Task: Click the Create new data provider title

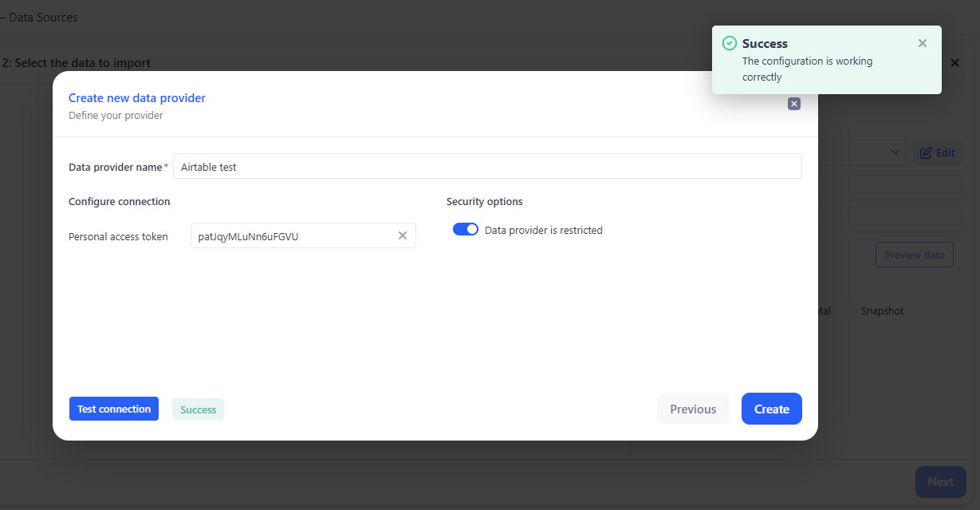Action: (137, 98)
